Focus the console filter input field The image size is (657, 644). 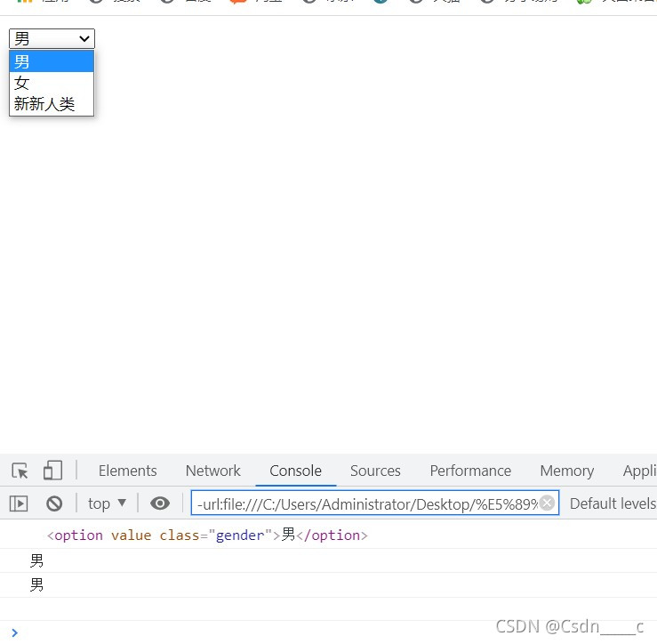[x=374, y=503]
